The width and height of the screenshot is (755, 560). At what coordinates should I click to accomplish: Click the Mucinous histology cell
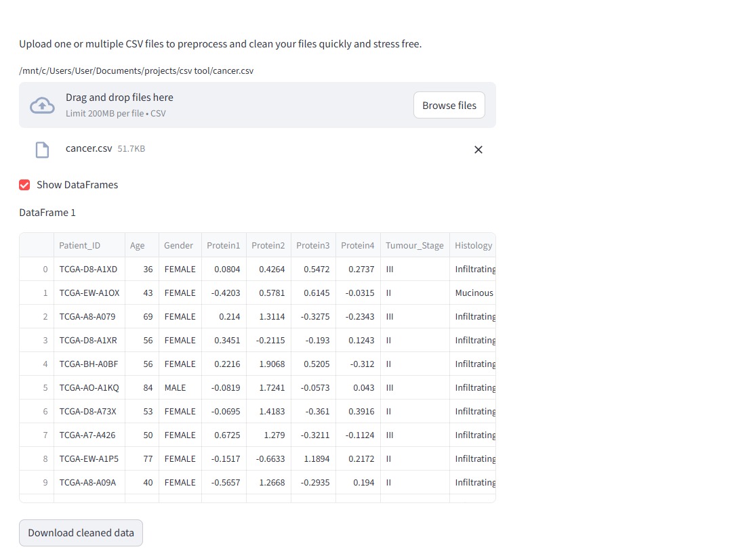tap(473, 293)
